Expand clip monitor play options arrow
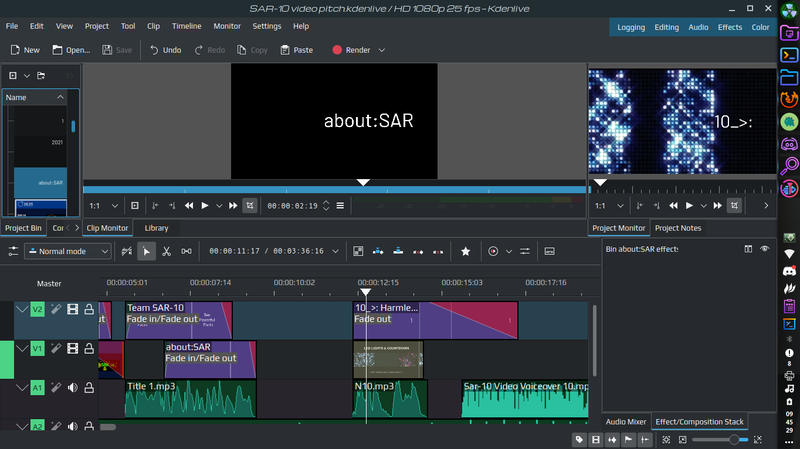Screen dimensions: 800x449 219,206
